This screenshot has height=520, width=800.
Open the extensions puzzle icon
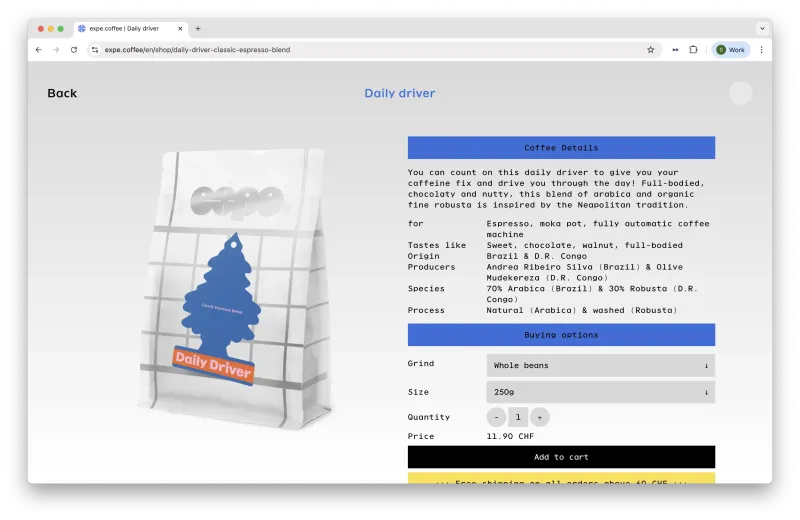tap(693, 49)
